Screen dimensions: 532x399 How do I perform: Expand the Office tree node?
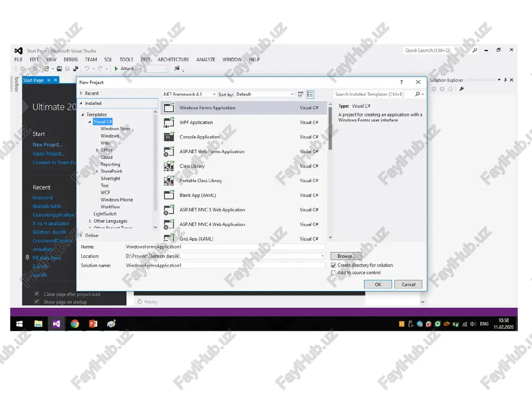tap(97, 150)
